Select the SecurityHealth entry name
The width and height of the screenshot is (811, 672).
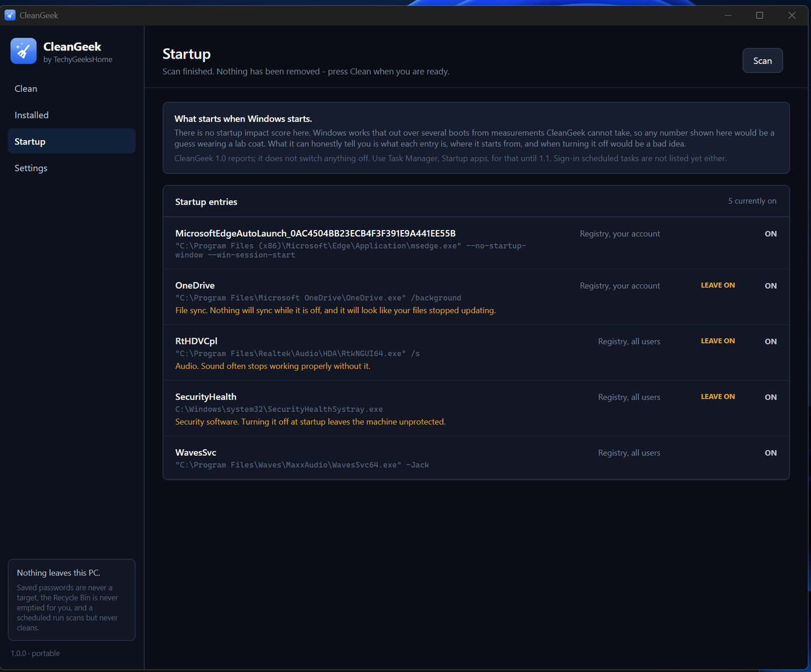(x=206, y=397)
